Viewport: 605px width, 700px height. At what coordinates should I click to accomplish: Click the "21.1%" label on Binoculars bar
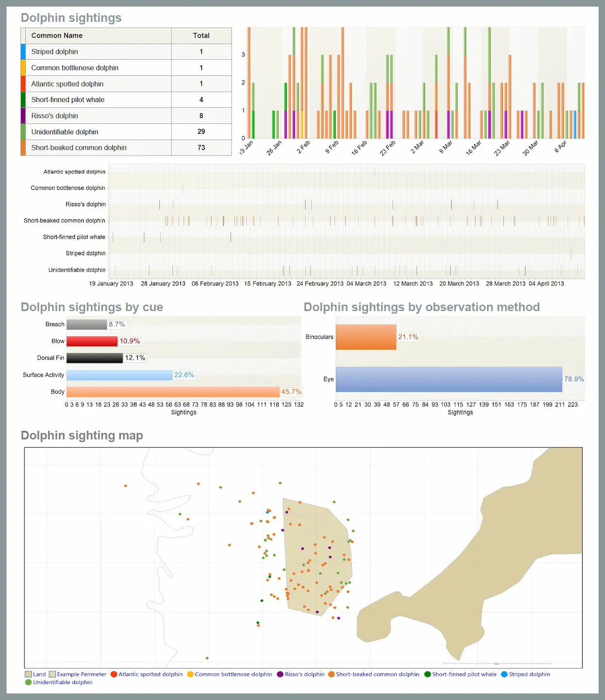click(408, 337)
